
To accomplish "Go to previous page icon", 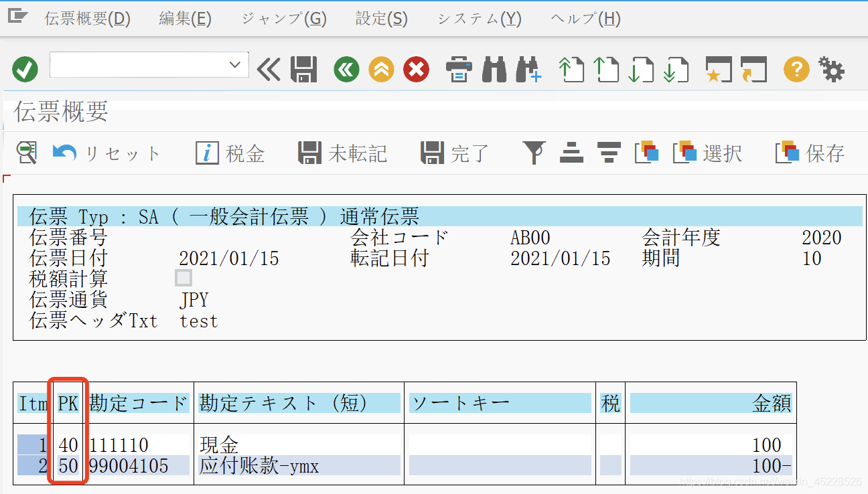I will [x=606, y=70].
